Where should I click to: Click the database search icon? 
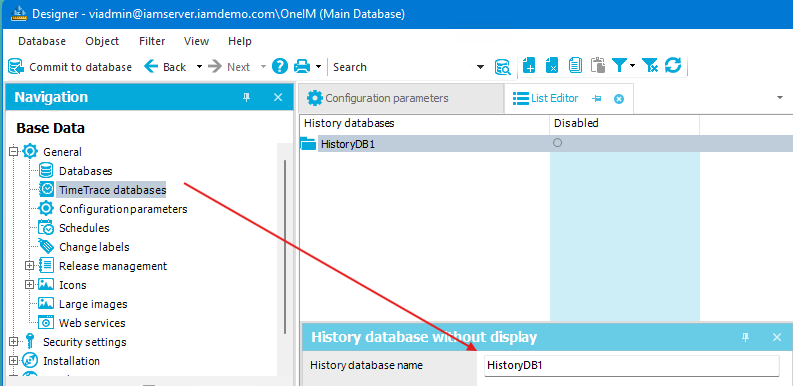point(503,67)
